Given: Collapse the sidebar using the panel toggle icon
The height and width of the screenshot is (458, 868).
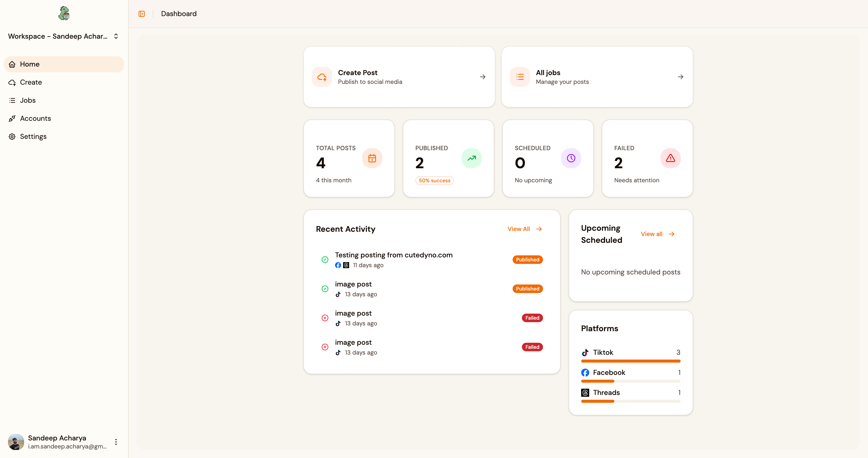Looking at the screenshot, I should click(141, 14).
